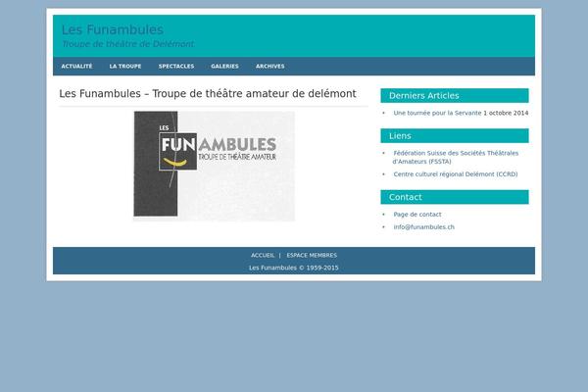Image resolution: width=588 pixels, height=392 pixels.
Task: Open article Une tournée pour la Servante
Action: [x=437, y=113]
